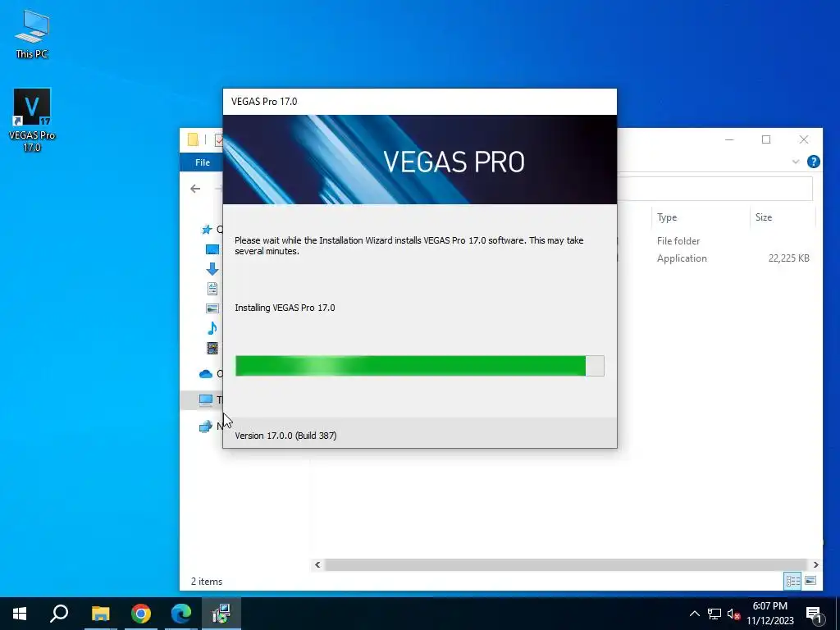
Task: Launch Google Chrome from taskbar
Action: (x=141, y=614)
